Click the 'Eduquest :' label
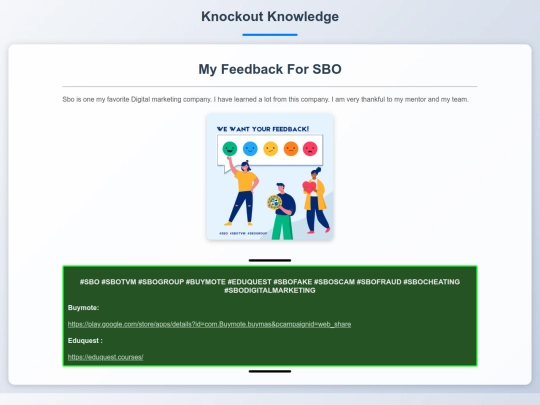 point(85,341)
